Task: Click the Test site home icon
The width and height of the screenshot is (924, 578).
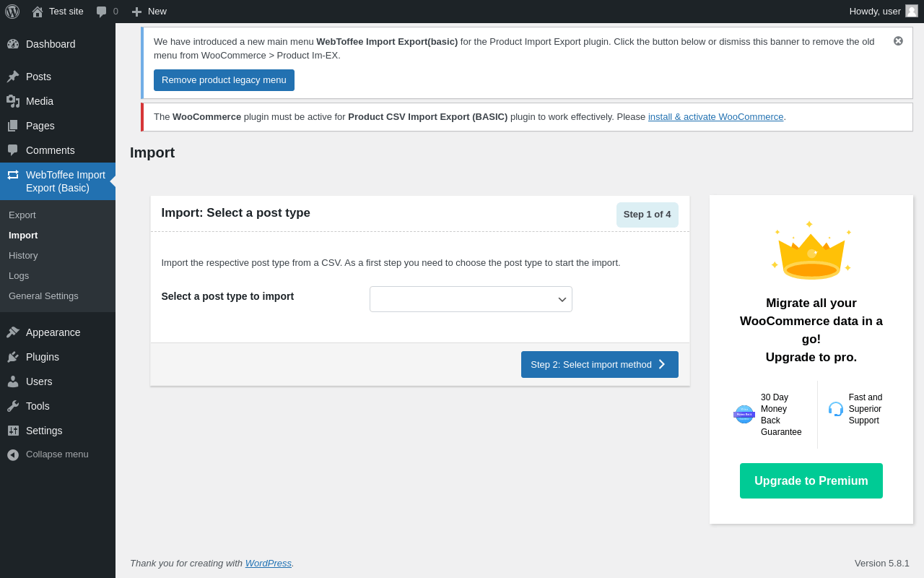Action: pos(38,12)
